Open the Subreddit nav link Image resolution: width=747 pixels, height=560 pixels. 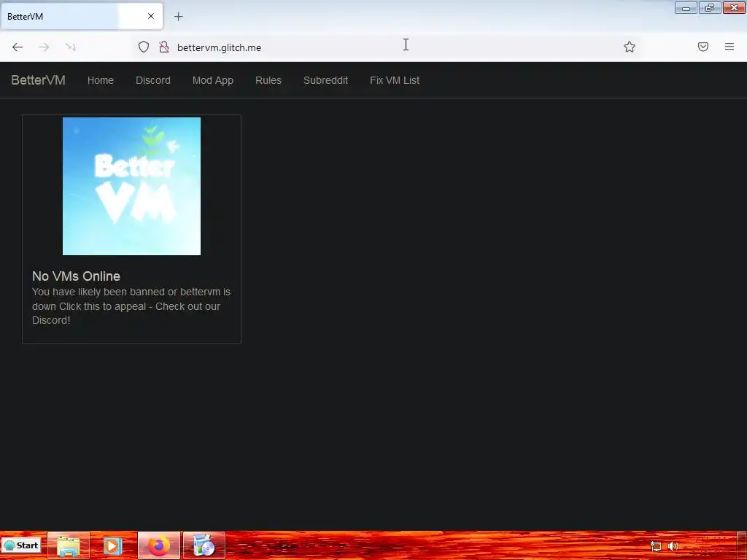(x=326, y=80)
